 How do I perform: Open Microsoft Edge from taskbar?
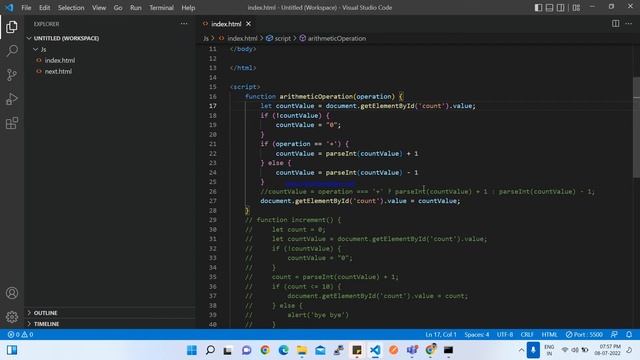pyautogui.click(x=283, y=350)
